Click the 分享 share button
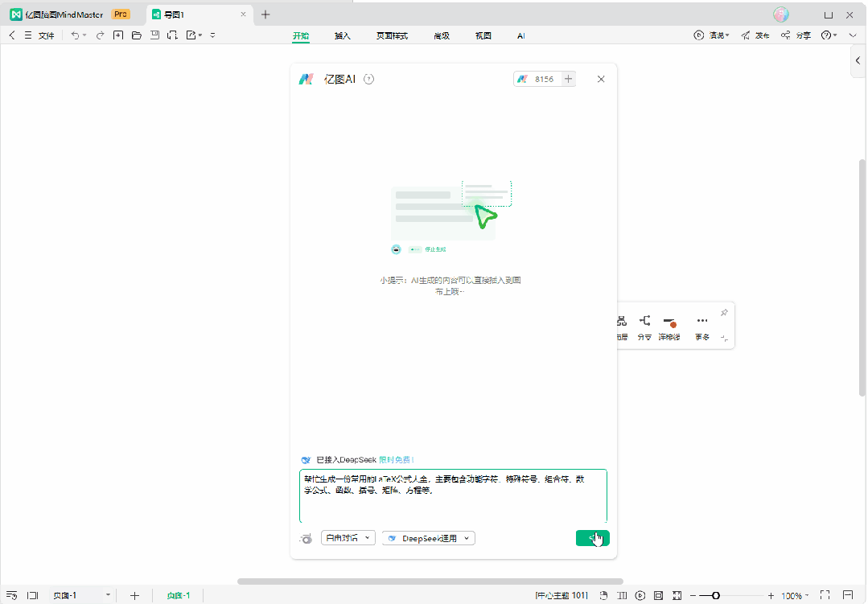Viewport: 868px width, 604px height. [x=796, y=35]
